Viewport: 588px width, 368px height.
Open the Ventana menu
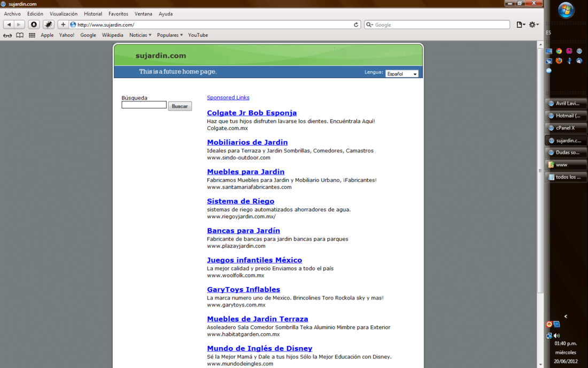pos(144,14)
